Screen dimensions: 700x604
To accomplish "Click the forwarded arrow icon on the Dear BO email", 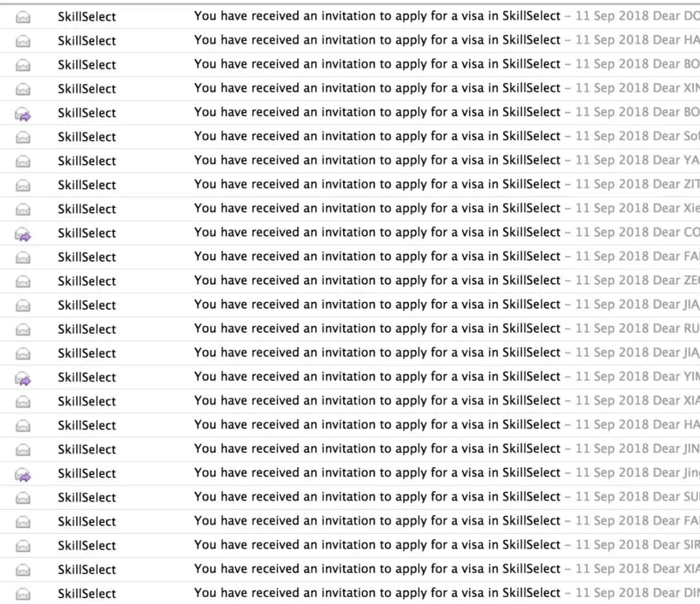I will pyautogui.click(x=23, y=114).
